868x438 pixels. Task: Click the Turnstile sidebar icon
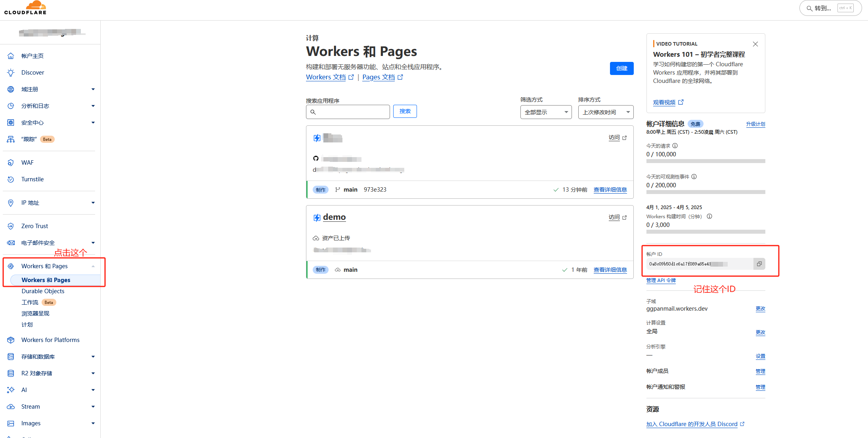click(x=11, y=179)
